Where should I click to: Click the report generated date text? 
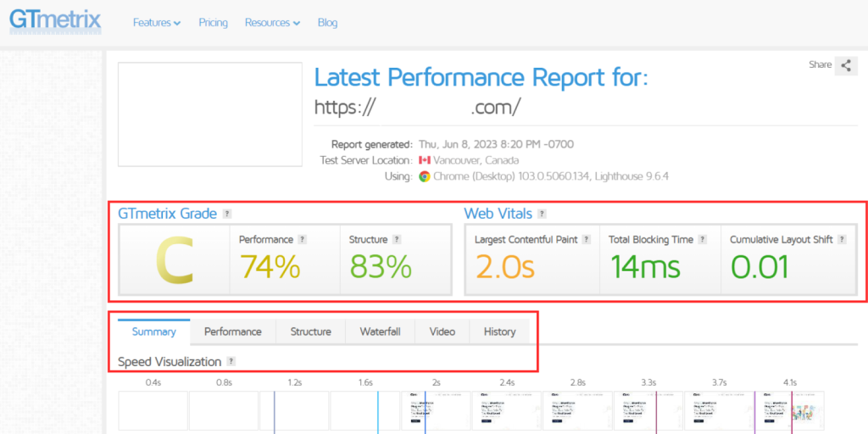[496, 144]
